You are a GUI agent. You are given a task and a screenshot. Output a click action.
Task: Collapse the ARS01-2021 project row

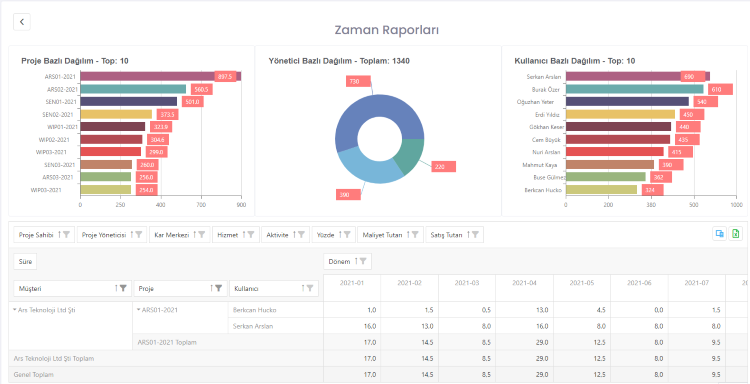tap(139, 310)
